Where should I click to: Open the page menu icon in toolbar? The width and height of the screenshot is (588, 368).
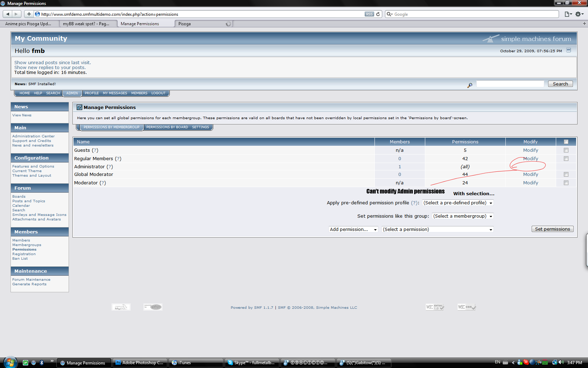pyautogui.click(x=568, y=14)
